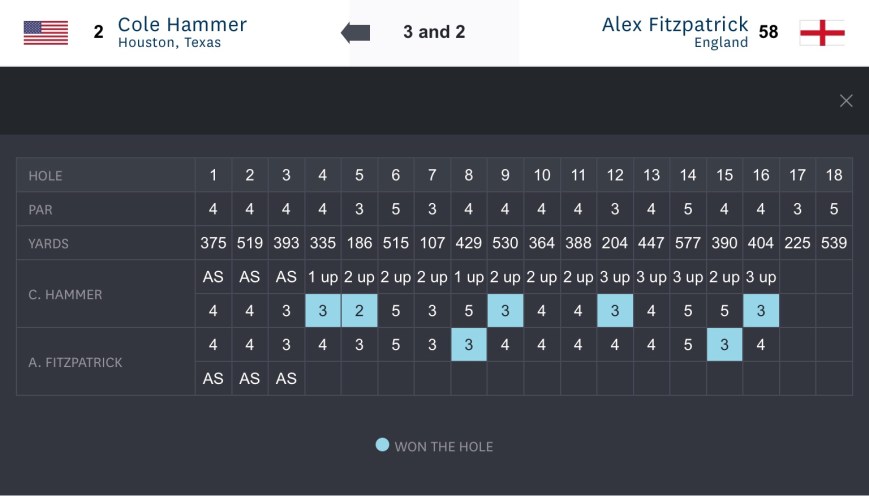Click Hammer's highlighted score on hole 16
Image resolution: width=869 pixels, height=496 pixels.
point(761,311)
